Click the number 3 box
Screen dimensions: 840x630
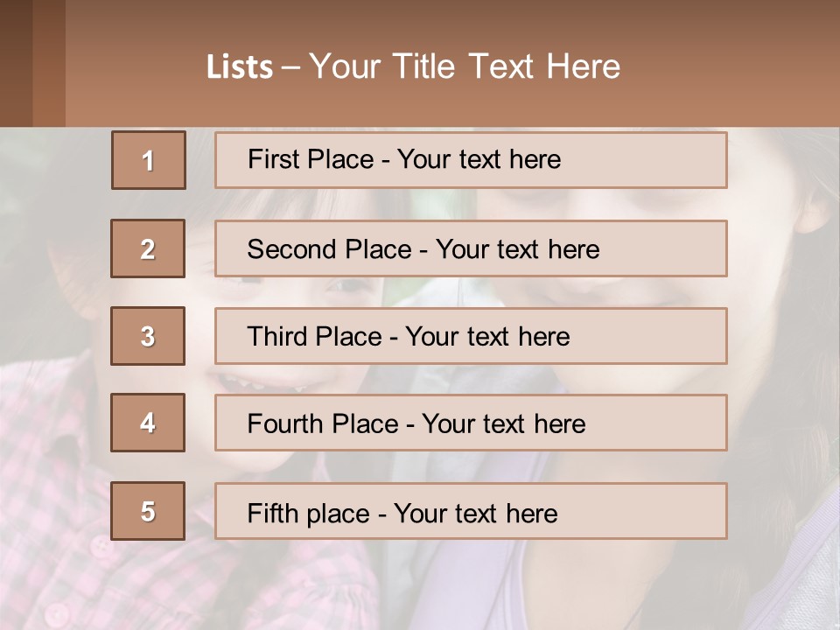pos(148,336)
